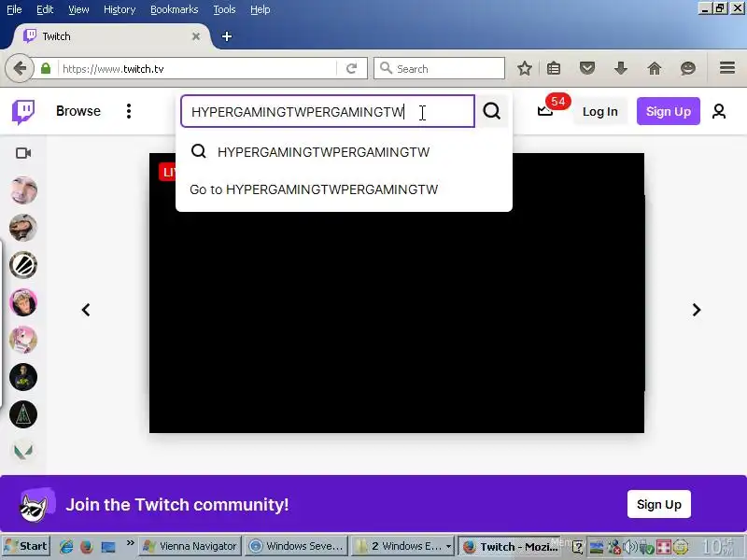
Task: Open the File menu
Action: click(x=14, y=9)
